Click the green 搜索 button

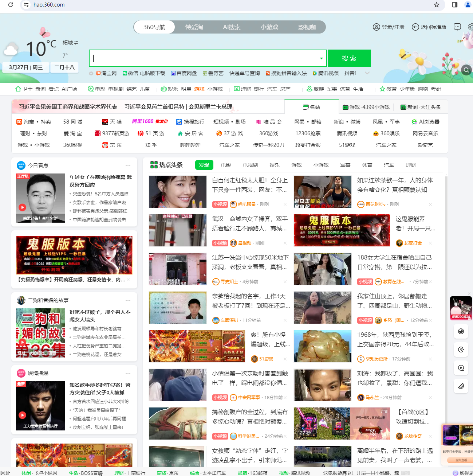point(349,58)
